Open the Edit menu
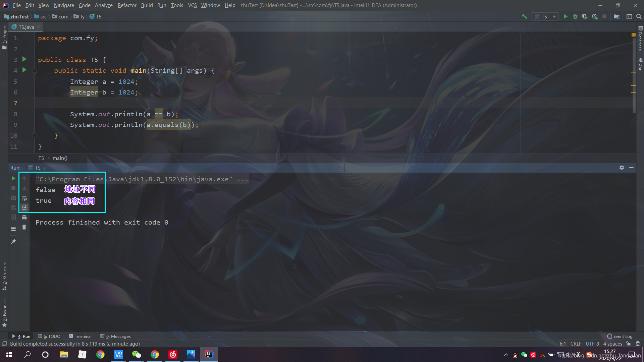Viewport: 644px width, 362px height. click(30, 5)
